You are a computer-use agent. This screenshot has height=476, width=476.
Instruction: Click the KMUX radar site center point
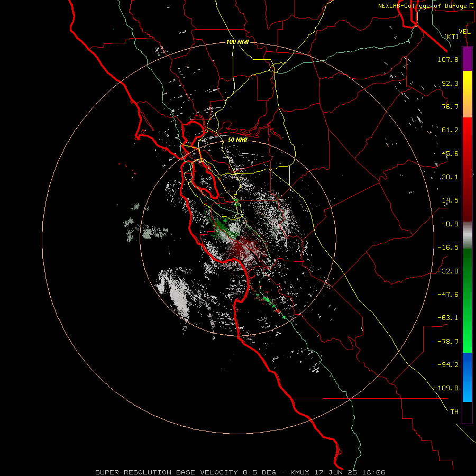pyautogui.click(x=239, y=237)
